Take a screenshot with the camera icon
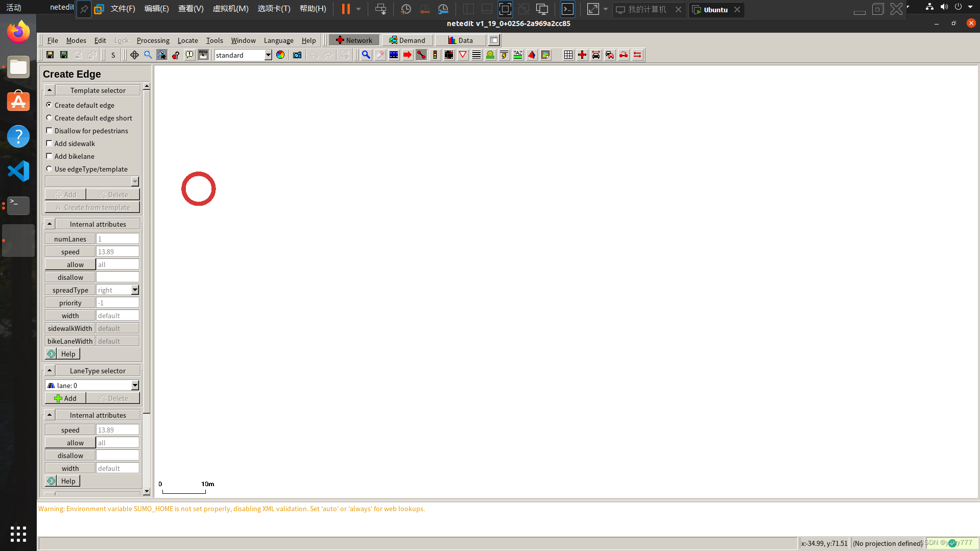 297,55
